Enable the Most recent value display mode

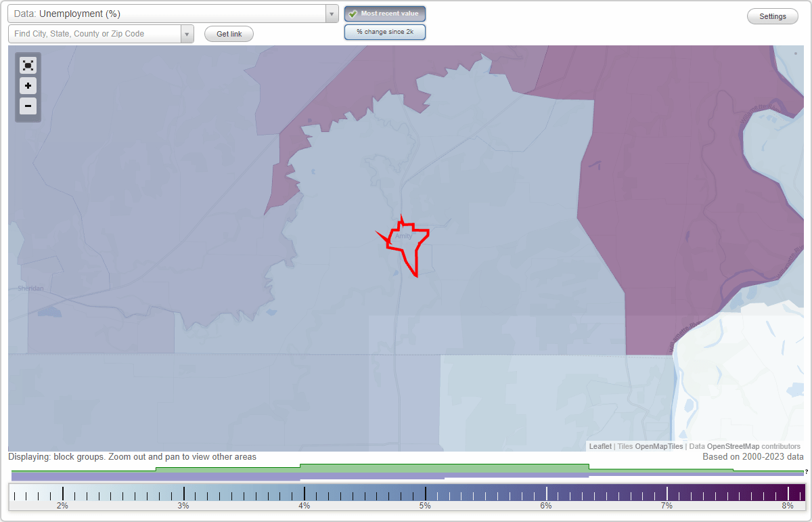384,13
